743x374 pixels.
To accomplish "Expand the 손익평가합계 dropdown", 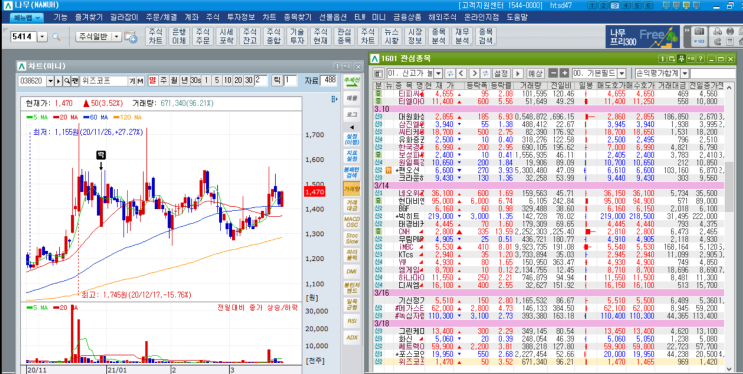I will coord(685,73).
